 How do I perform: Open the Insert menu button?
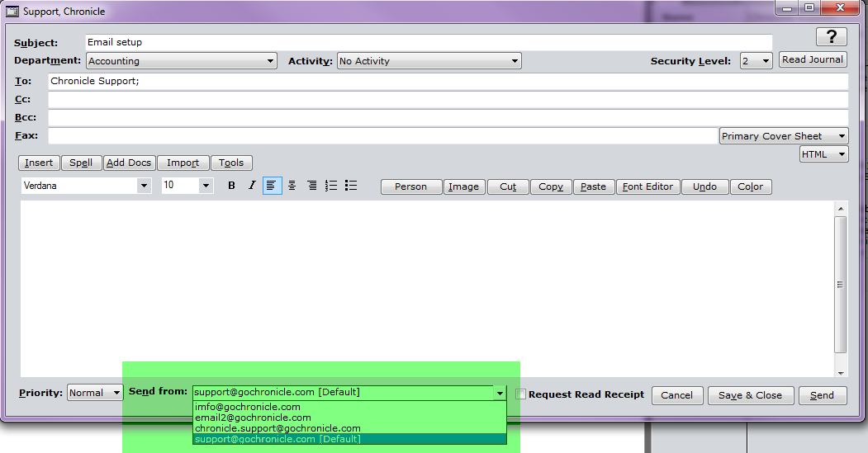click(x=39, y=163)
